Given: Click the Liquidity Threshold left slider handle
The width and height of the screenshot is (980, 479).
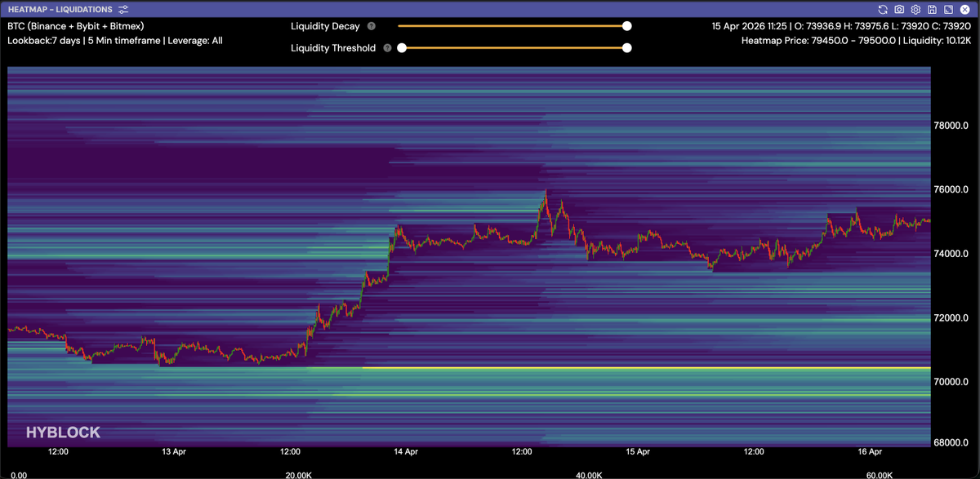Looking at the screenshot, I should click(x=401, y=48).
